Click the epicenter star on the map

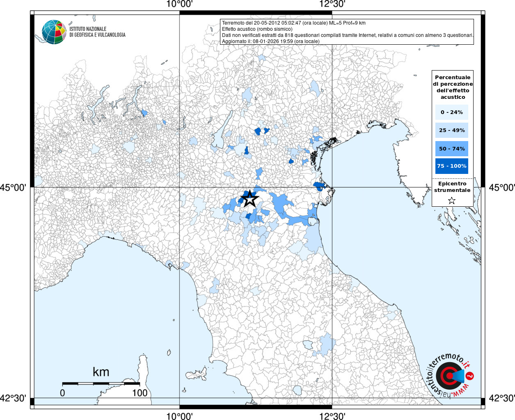pyautogui.click(x=249, y=199)
